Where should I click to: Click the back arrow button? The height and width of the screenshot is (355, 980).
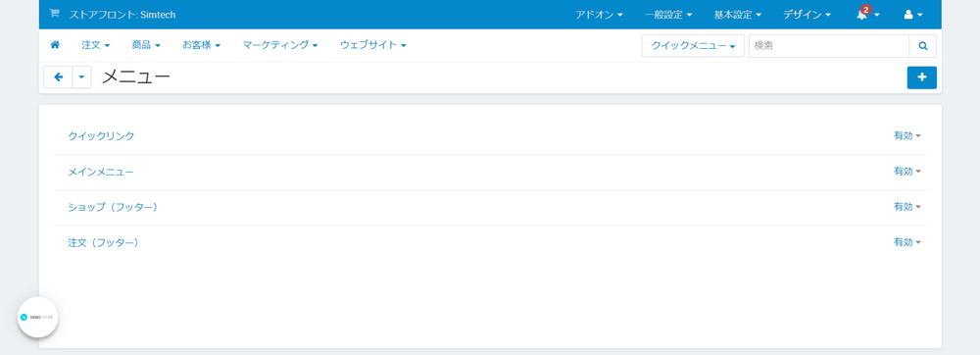pos(58,77)
